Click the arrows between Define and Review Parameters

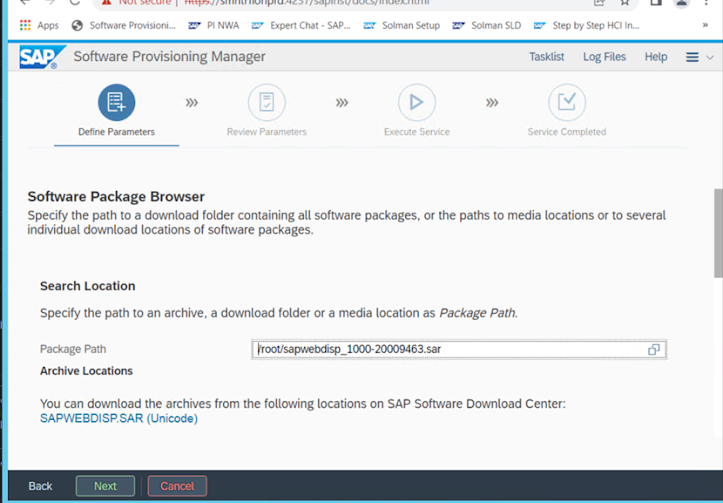[192, 102]
